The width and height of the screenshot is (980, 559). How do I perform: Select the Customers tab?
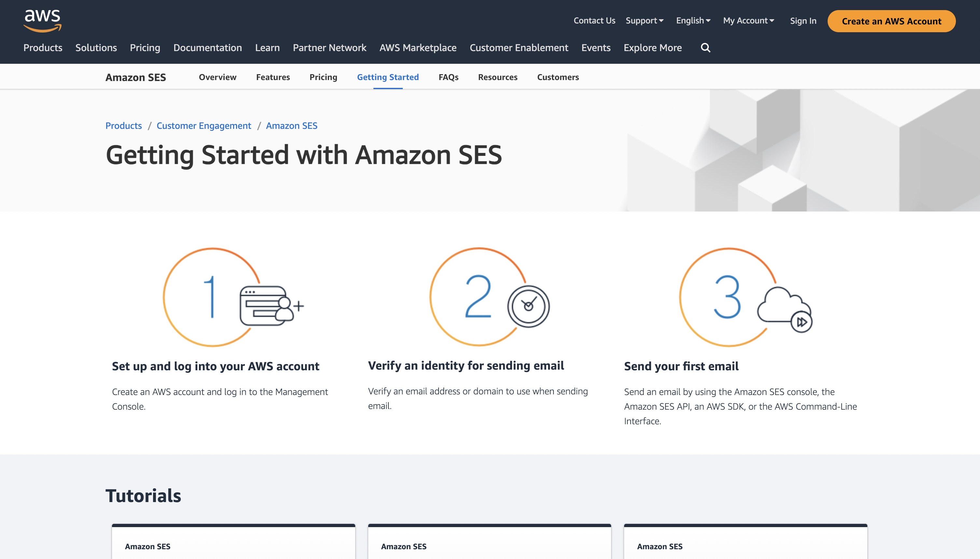(558, 77)
